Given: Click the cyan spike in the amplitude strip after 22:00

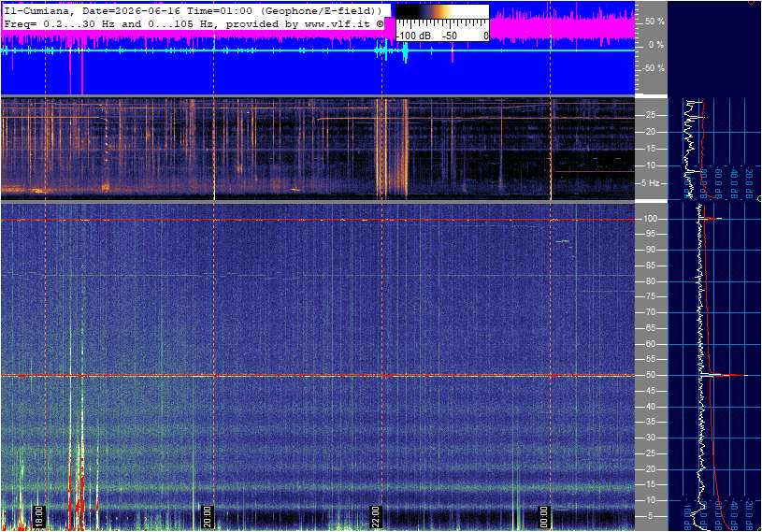Looking at the screenshot, I should [x=405, y=52].
